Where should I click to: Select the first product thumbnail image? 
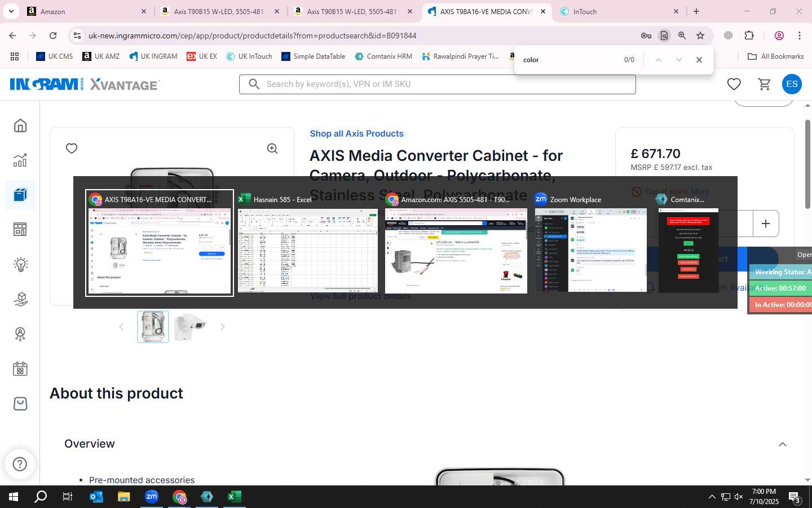(153, 327)
